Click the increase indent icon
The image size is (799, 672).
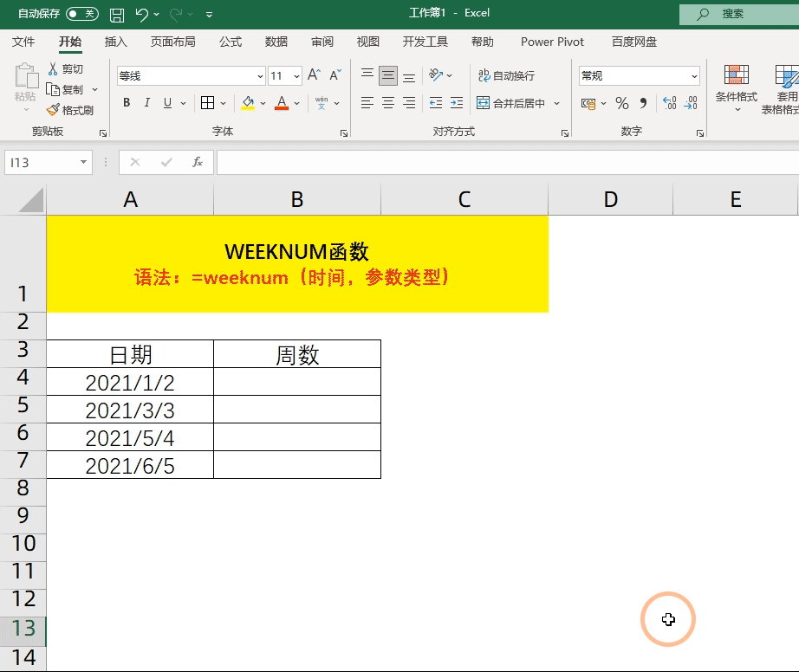[x=457, y=103]
